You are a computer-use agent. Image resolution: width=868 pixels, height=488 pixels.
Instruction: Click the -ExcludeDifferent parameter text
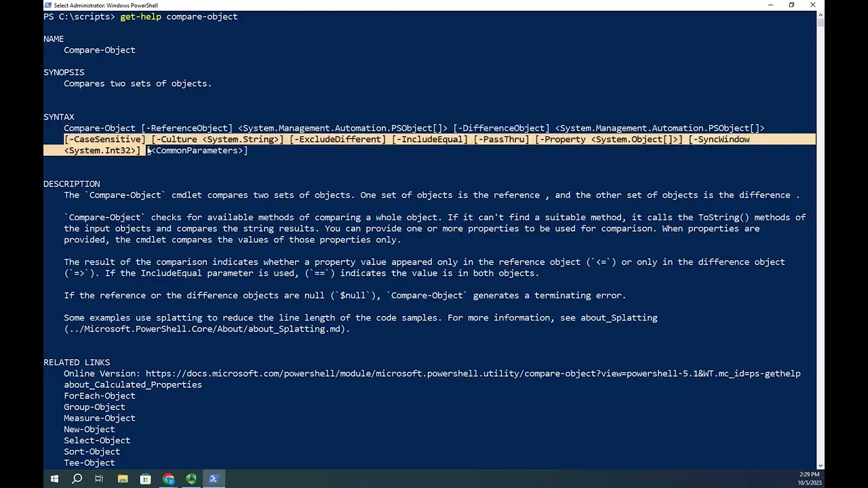[x=338, y=139]
